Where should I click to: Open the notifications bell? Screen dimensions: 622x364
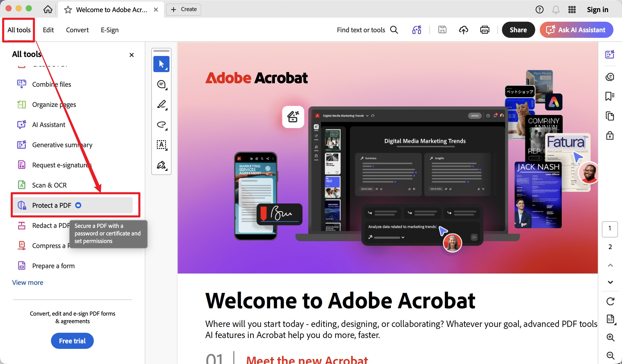[556, 10]
